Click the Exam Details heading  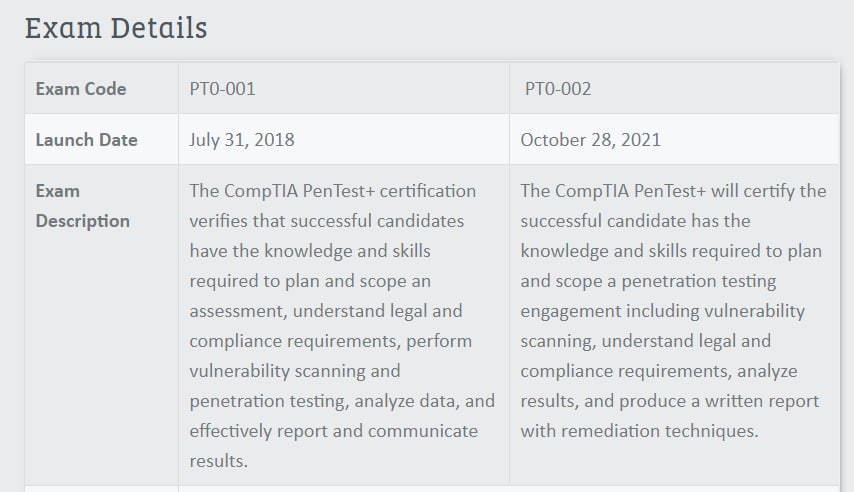point(116,28)
